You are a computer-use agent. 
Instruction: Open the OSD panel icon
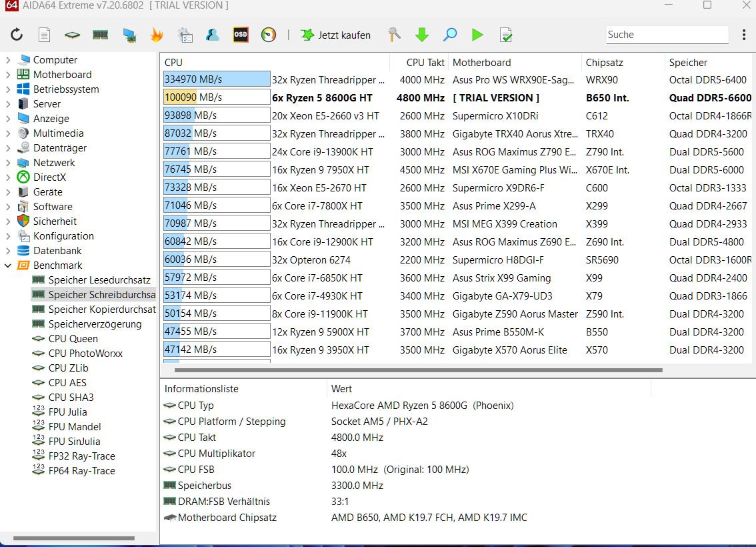(x=241, y=35)
